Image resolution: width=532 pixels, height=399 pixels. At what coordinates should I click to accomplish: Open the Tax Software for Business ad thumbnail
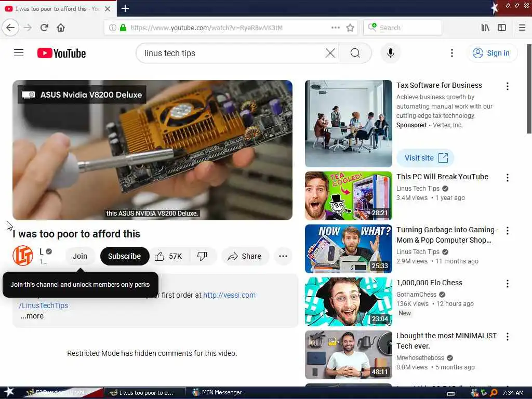click(349, 124)
